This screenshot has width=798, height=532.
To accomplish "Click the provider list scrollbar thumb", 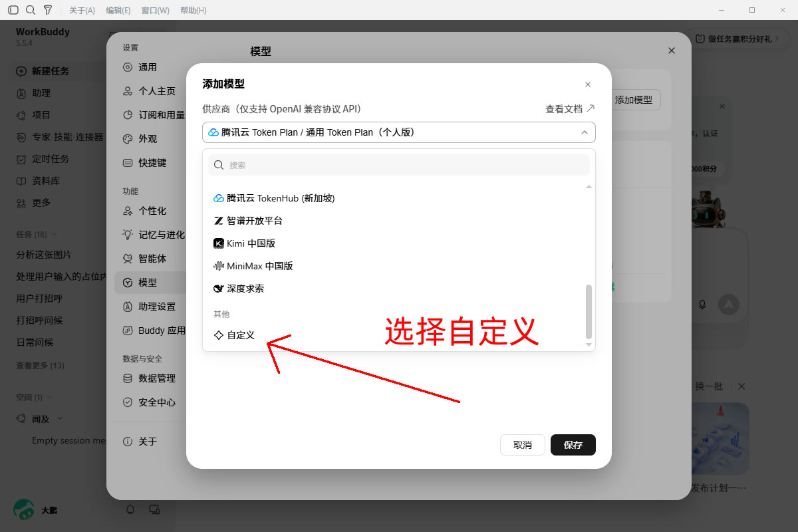I will 588,312.
